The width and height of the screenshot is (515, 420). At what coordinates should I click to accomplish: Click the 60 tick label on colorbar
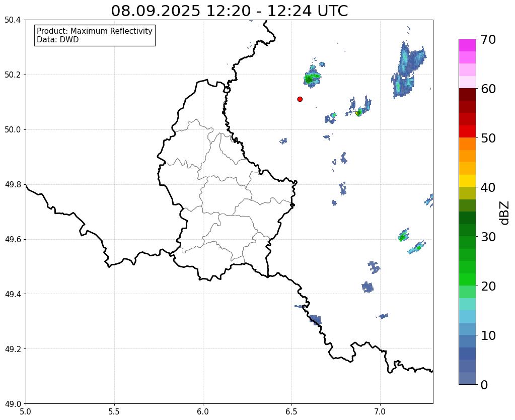click(488, 89)
